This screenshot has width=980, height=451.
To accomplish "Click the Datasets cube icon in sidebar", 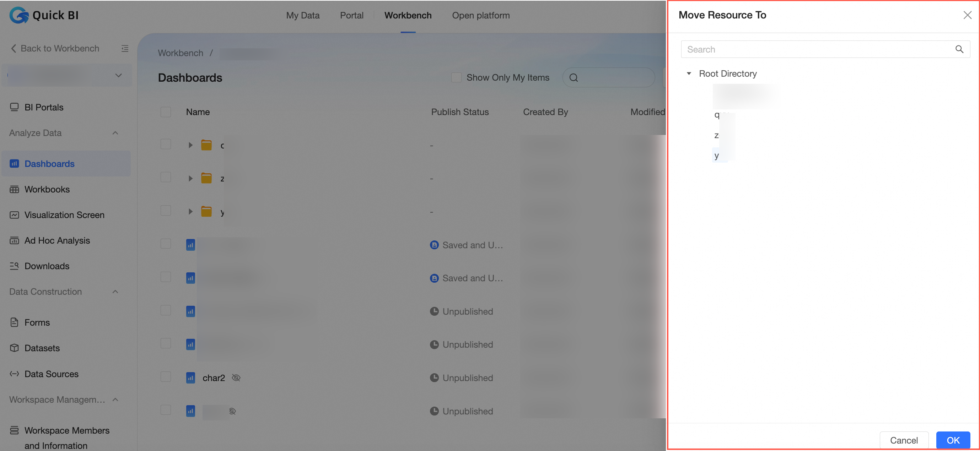I will point(14,348).
